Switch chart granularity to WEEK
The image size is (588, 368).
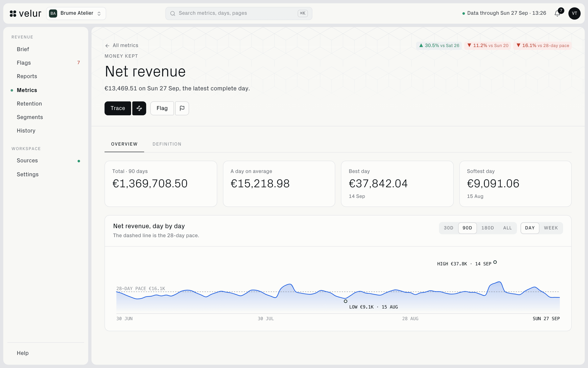click(x=551, y=228)
